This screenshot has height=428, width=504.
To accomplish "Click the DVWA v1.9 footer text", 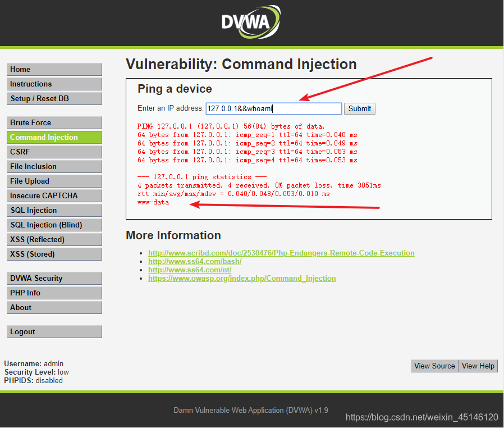I will click(251, 411).
